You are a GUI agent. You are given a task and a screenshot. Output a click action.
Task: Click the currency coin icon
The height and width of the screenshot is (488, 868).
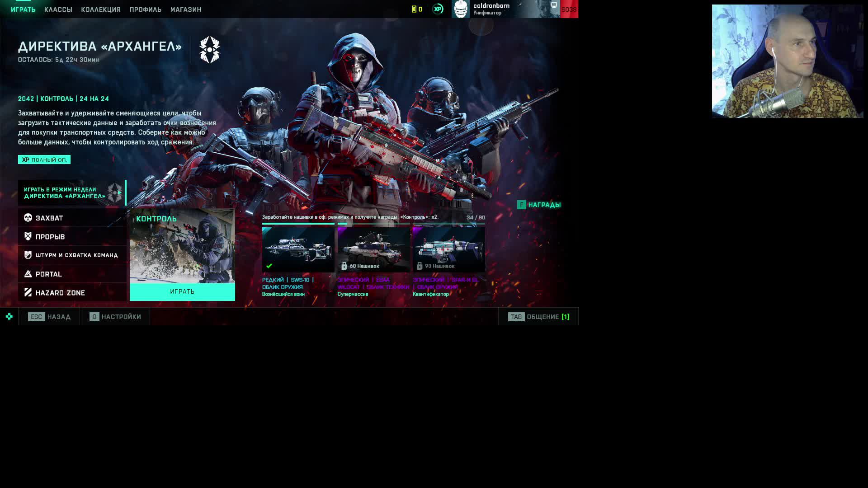[x=414, y=9]
